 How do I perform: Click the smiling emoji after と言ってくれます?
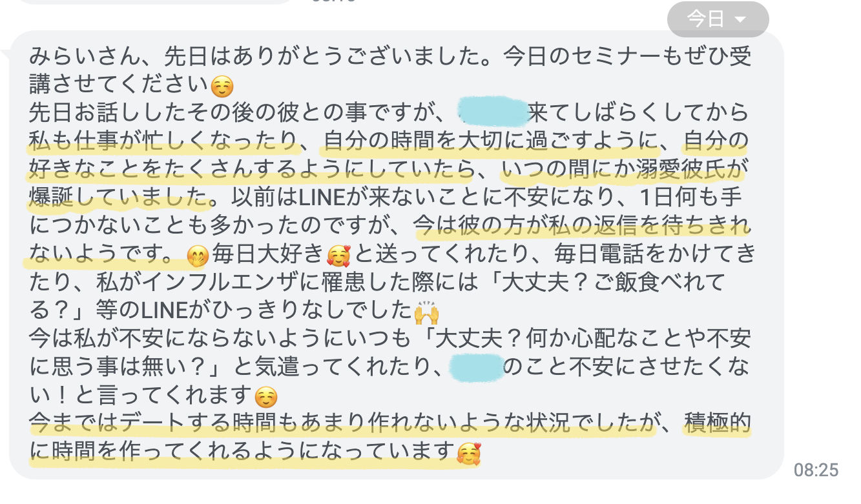coord(265,394)
